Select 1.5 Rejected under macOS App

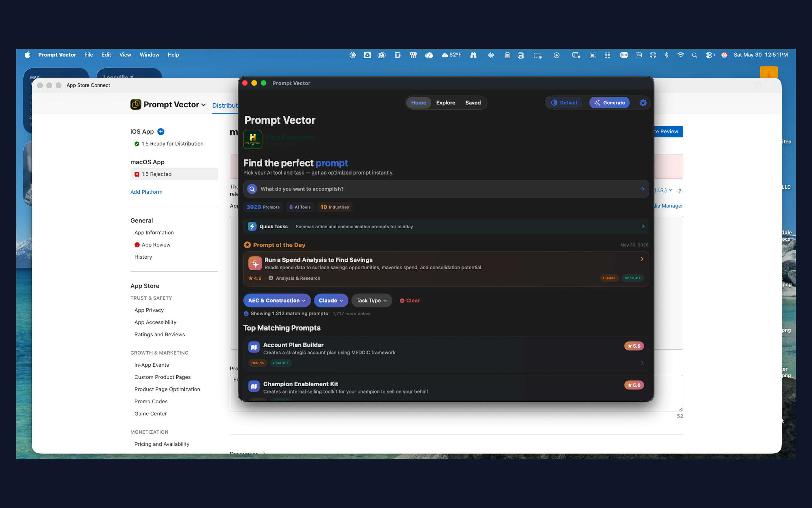[174, 174]
